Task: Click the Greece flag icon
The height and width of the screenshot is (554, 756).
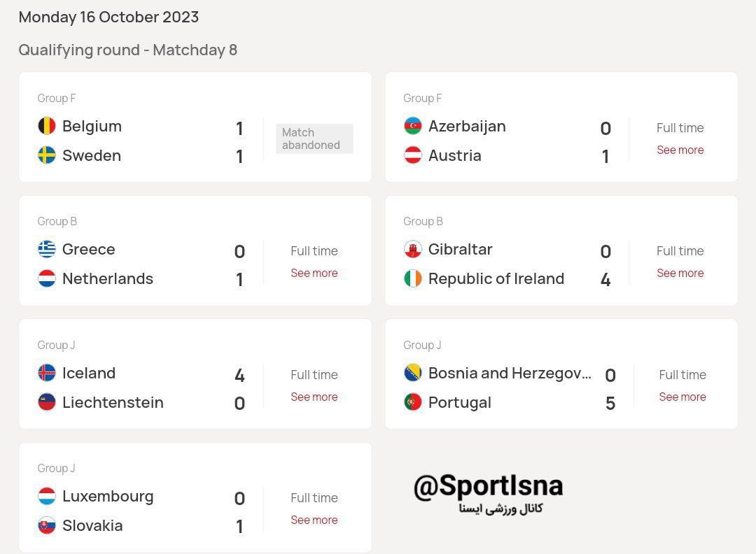Action: tap(47, 249)
